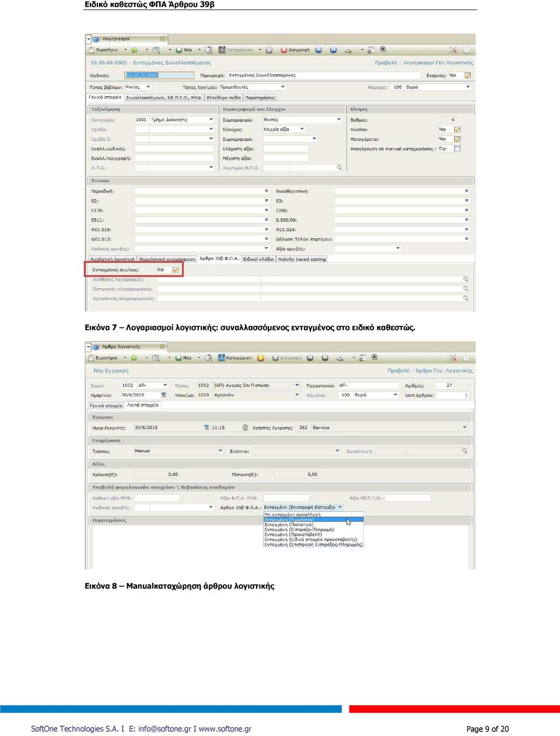Screen dimensions: 560x736
Task: Select Ενταγμένη (Τιμολόγιο) from the list
Action: tap(313, 519)
